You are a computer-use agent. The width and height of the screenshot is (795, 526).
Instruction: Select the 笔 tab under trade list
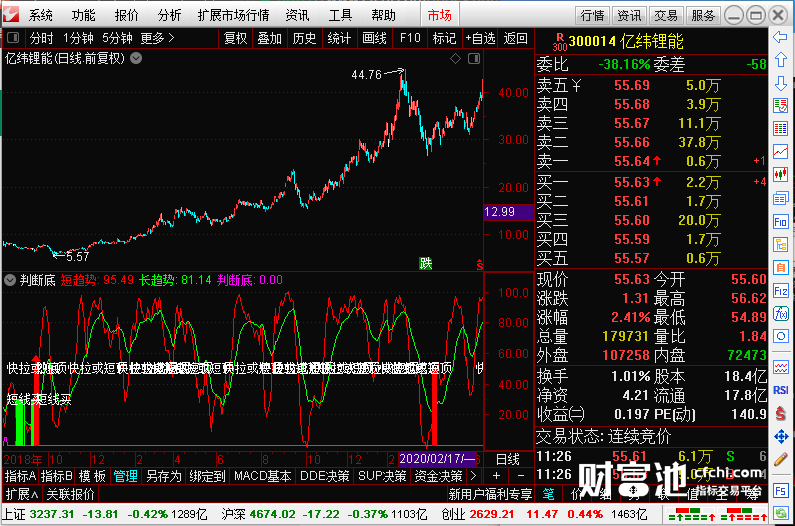click(549, 494)
